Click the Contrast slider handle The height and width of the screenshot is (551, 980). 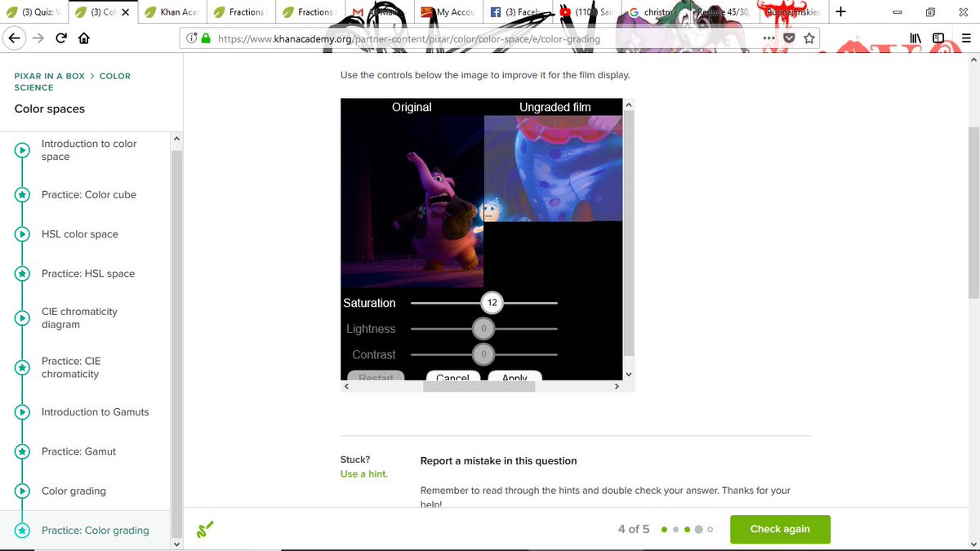[483, 355]
